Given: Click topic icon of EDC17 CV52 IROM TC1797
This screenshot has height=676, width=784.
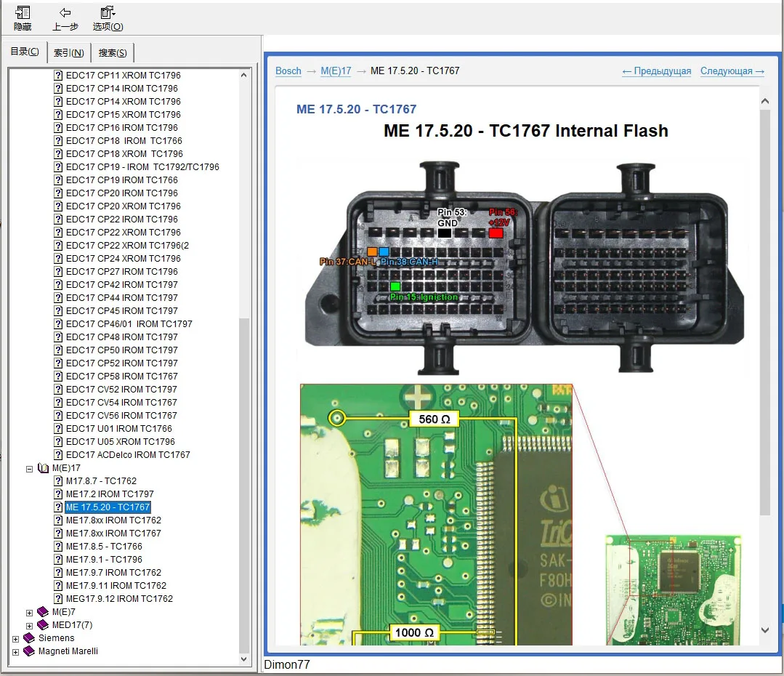Looking at the screenshot, I should click(x=59, y=390).
